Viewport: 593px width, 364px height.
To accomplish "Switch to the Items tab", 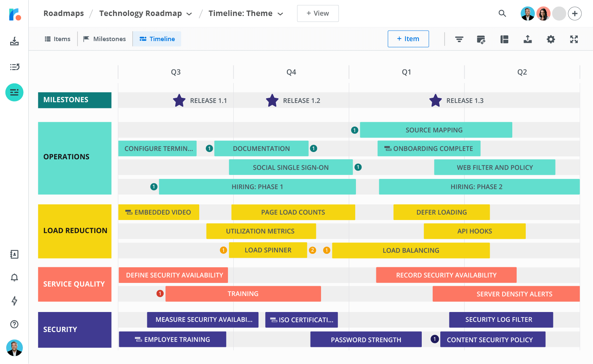I will point(57,39).
